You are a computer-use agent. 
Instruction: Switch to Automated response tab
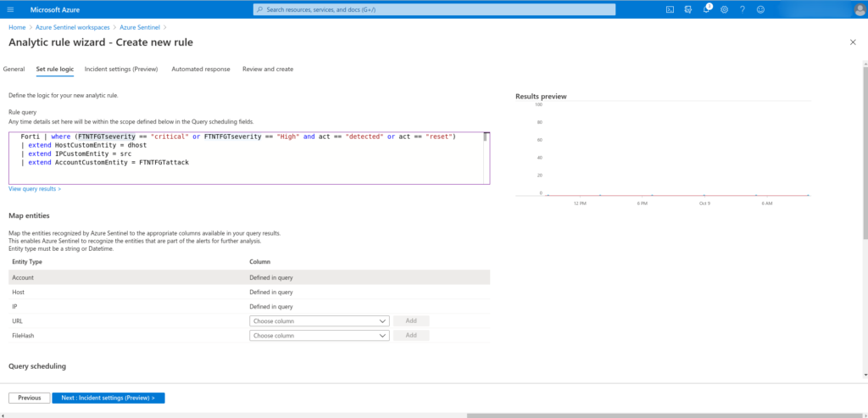tap(201, 70)
